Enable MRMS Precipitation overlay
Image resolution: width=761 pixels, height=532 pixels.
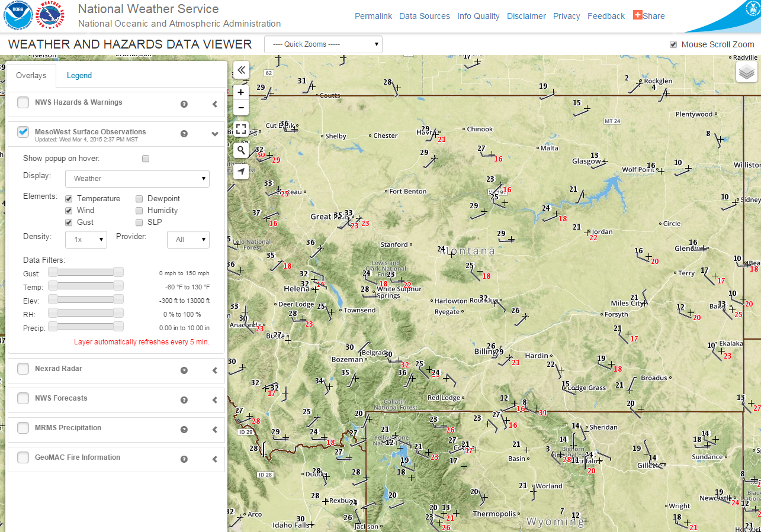click(x=23, y=428)
